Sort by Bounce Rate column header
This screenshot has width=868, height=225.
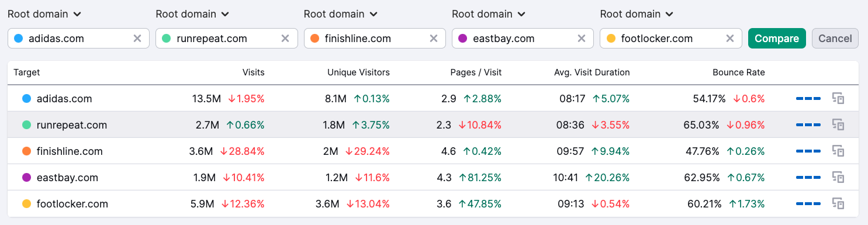[x=739, y=72]
